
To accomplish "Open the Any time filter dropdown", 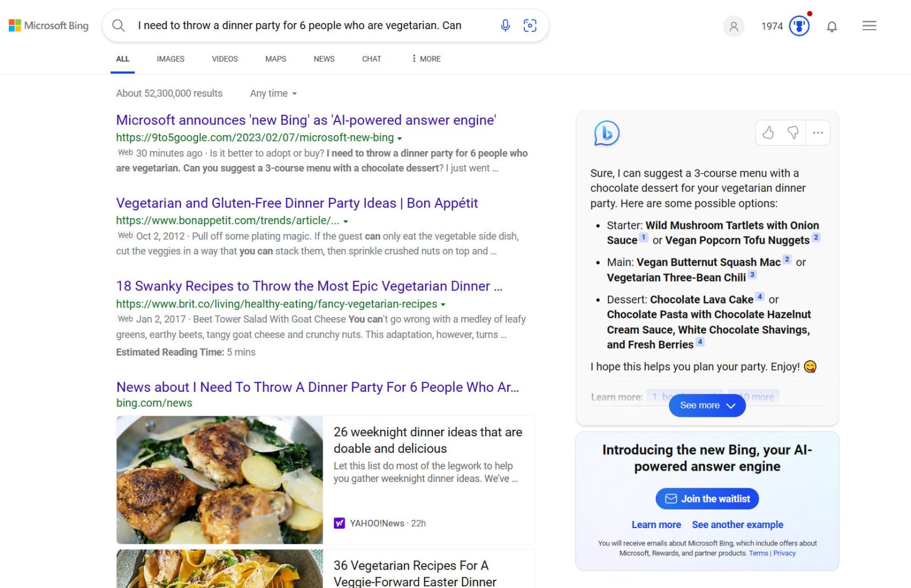I will (273, 93).
